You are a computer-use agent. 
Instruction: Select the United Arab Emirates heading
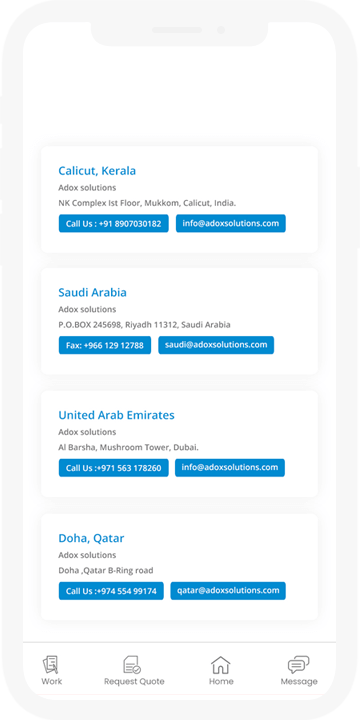pos(116,415)
